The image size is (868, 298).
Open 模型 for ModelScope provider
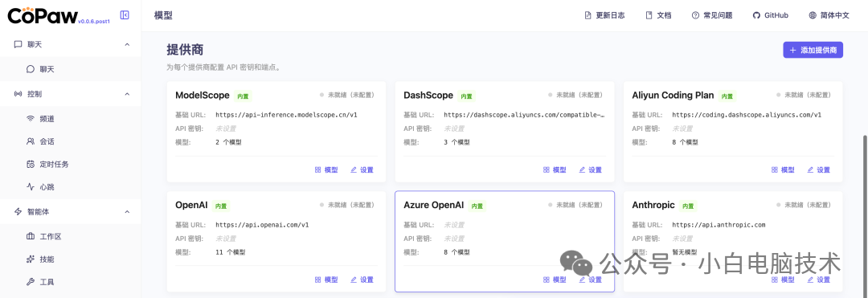[x=326, y=169]
